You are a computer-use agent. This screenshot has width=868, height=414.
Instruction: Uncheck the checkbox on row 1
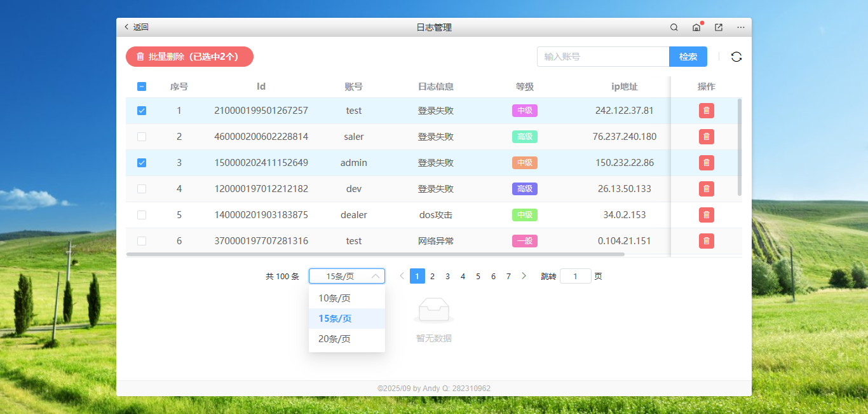pos(142,110)
